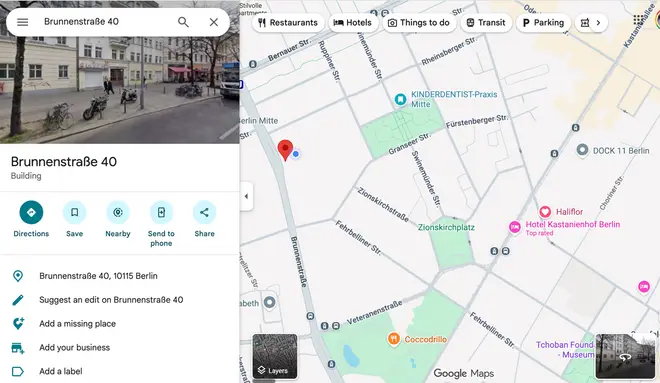
Task: Click the Hotel Kastanienhof Berlin marker
Action: 514,227
